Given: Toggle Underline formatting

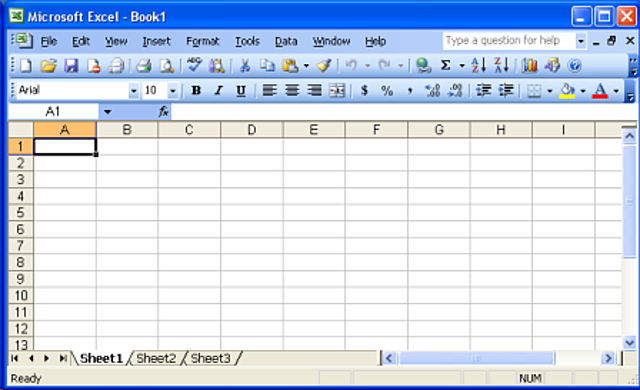Looking at the screenshot, I should coord(241,90).
